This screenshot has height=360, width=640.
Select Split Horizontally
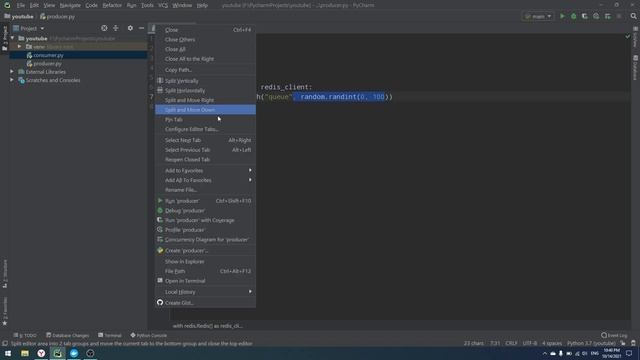click(x=205, y=91)
